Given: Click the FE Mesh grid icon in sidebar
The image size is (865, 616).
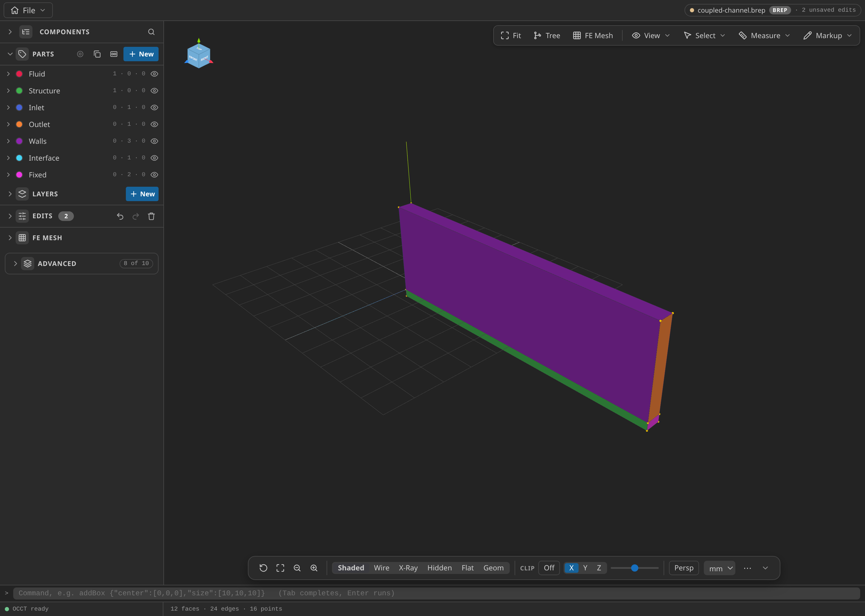Looking at the screenshot, I should pyautogui.click(x=23, y=238).
